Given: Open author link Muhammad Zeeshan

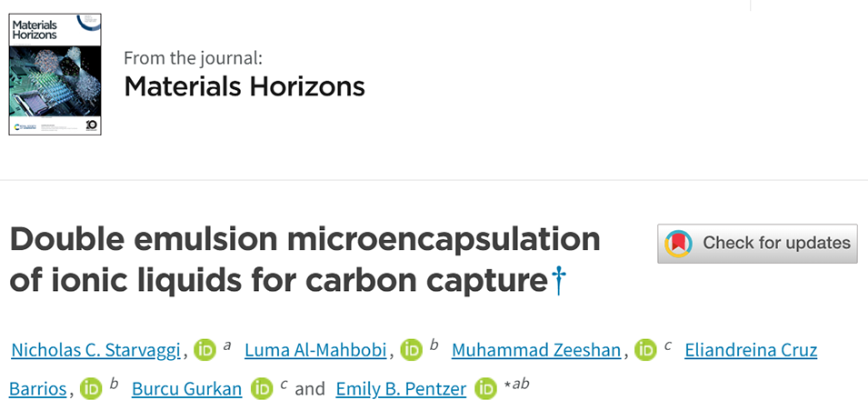Looking at the screenshot, I should (536, 350).
